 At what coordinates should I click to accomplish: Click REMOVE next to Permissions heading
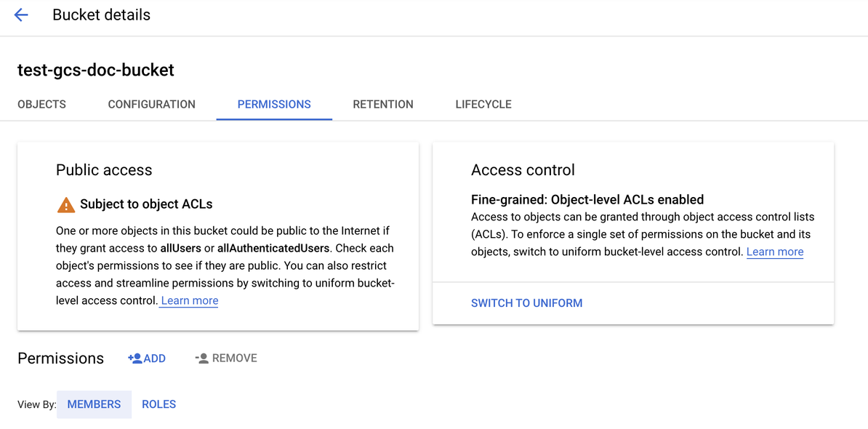coord(234,357)
